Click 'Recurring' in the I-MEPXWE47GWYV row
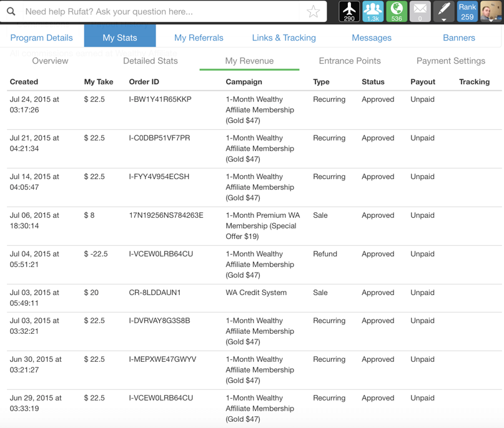The height and width of the screenshot is (428, 504). (329, 359)
